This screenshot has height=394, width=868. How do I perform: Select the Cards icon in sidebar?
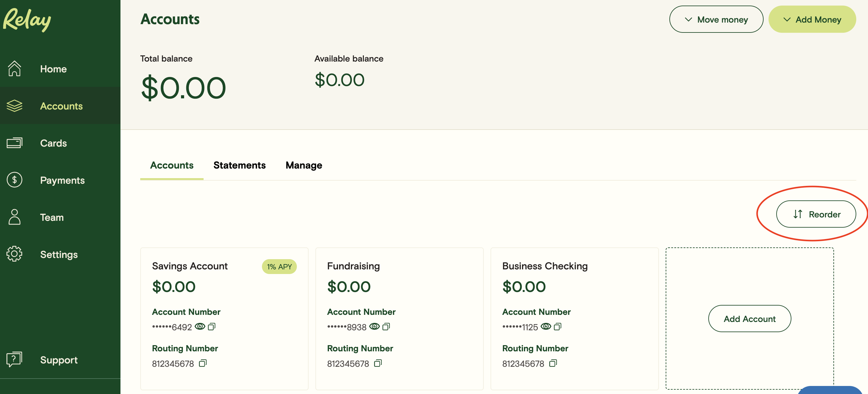(15, 143)
